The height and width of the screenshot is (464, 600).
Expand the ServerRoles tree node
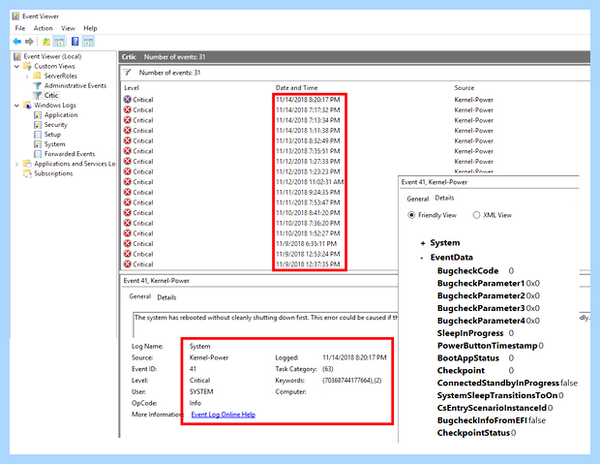click(27, 76)
